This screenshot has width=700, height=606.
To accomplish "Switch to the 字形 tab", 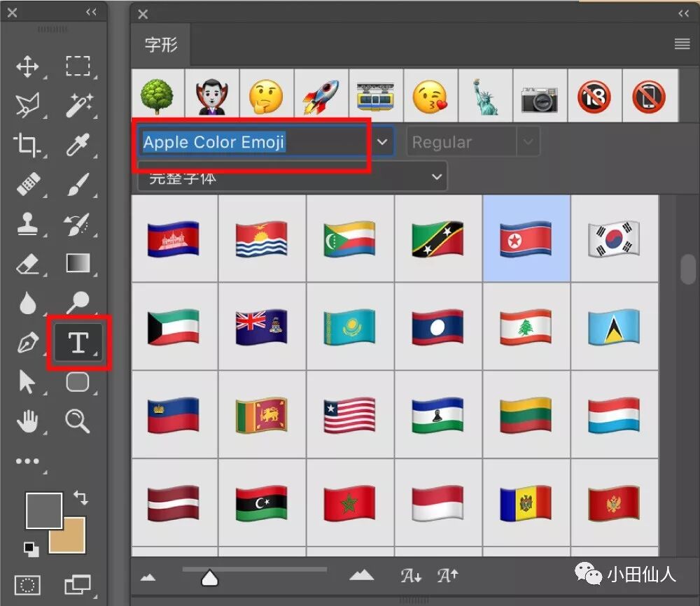I will [161, 45].
